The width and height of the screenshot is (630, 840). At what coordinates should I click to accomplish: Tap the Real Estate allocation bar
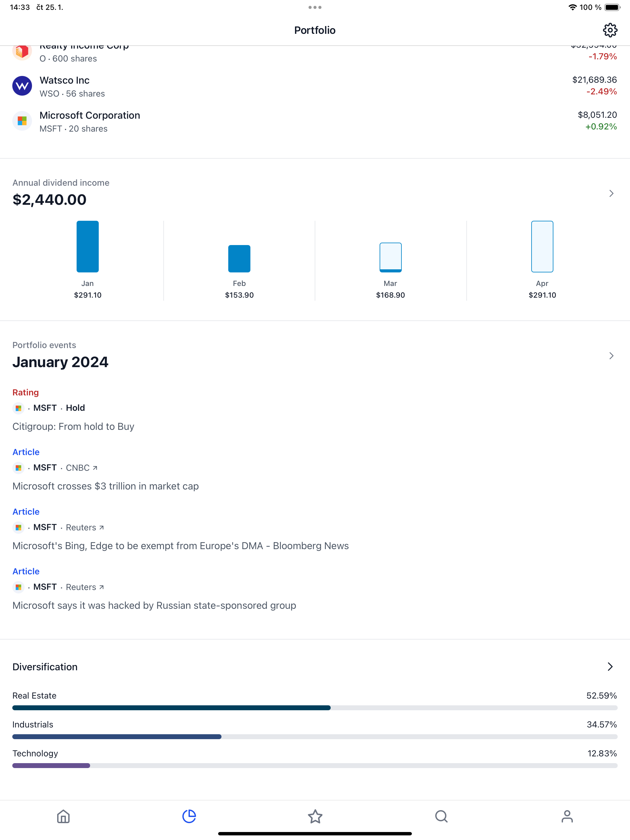point(315,708)
